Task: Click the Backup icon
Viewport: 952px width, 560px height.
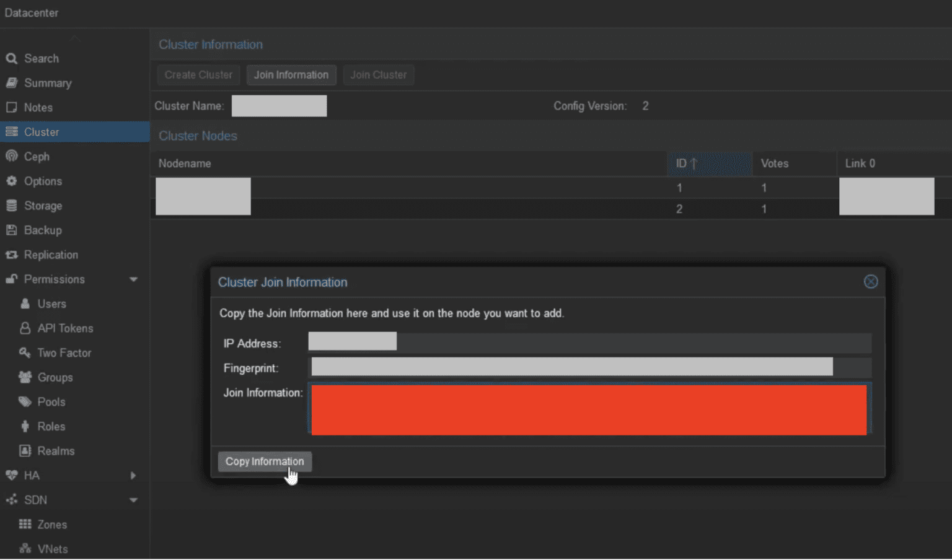Action: 12,230
